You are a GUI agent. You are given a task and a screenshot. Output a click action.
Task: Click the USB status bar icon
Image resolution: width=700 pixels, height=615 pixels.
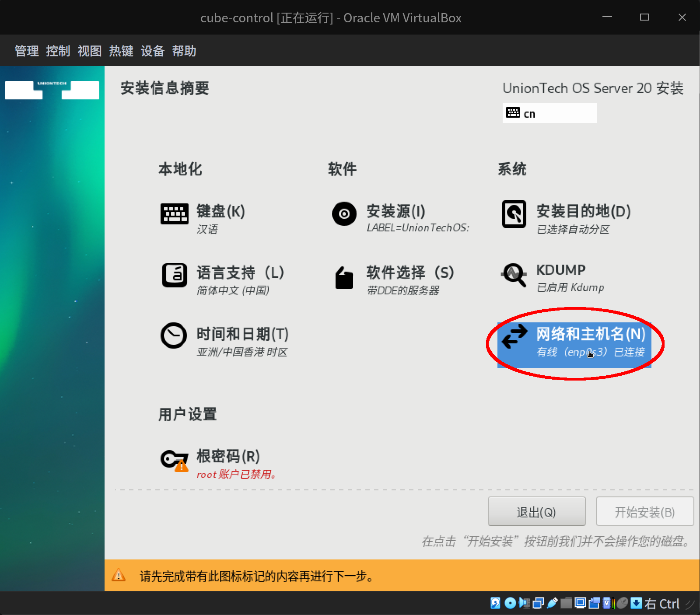pos(552,604)
